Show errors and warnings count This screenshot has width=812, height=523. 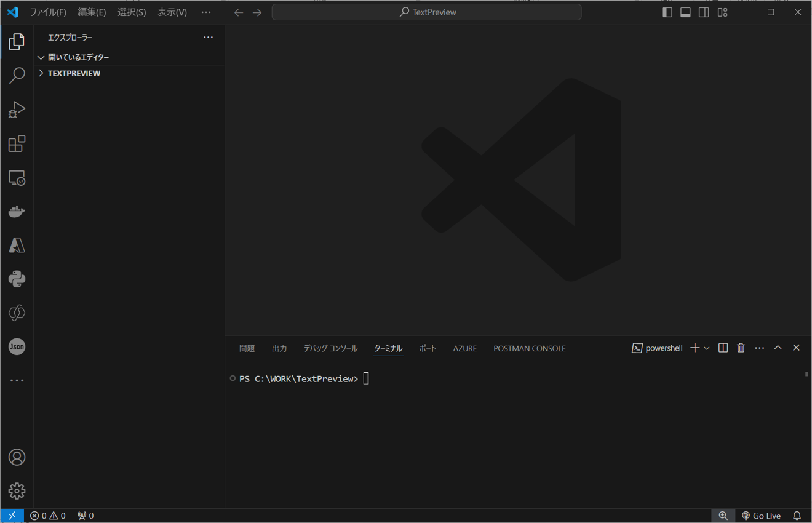[x=48, y=516]
